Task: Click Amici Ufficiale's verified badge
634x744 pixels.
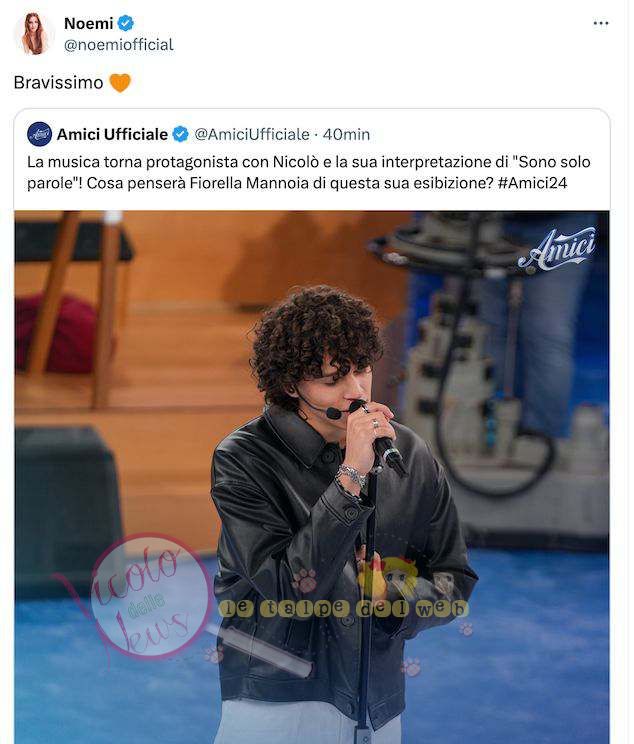Action: click(180, 134)
